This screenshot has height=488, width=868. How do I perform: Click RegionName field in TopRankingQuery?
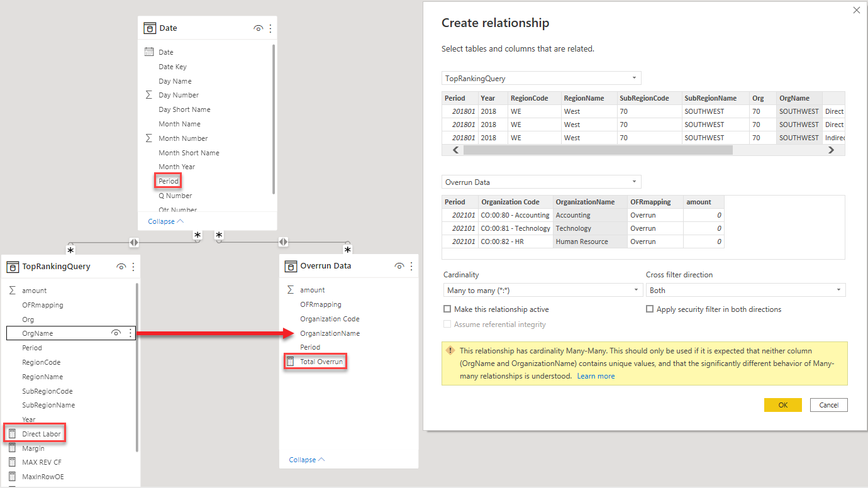click(x=42, y=377)
